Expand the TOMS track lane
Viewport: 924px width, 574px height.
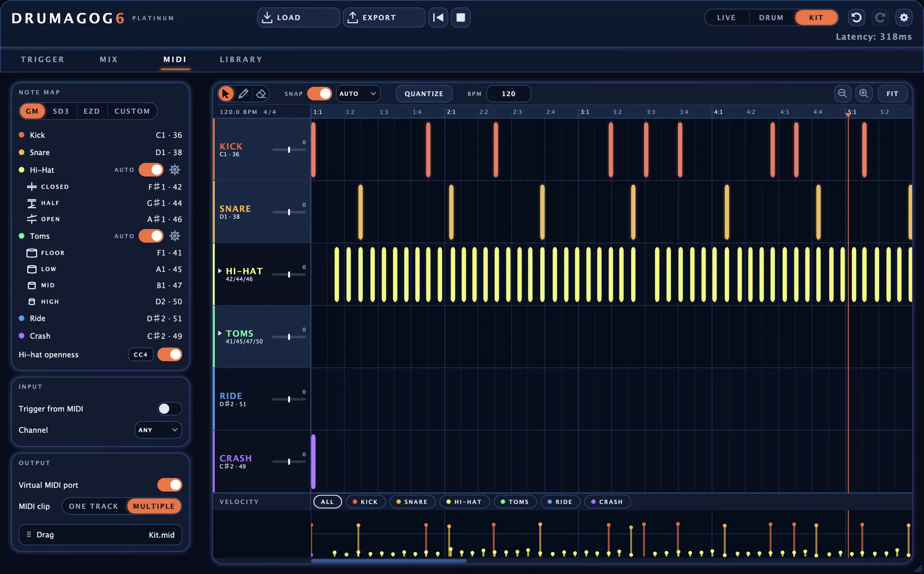tap(220, 333)
